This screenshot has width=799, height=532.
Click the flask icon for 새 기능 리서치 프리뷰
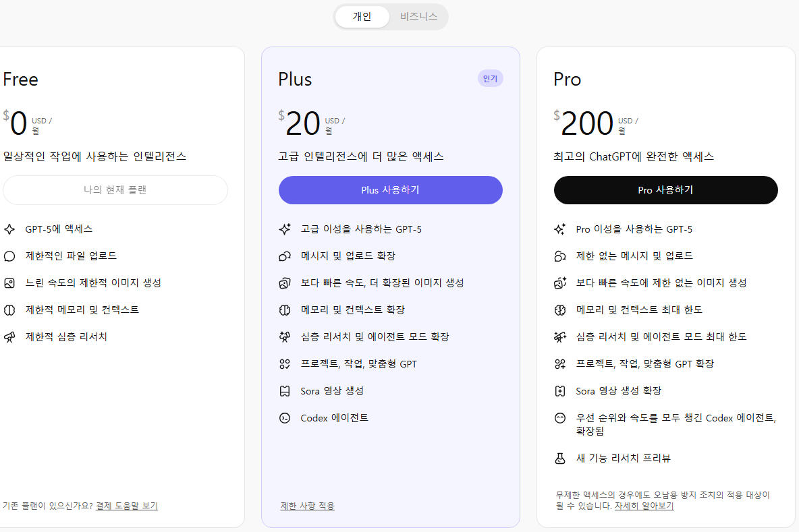[560, 459]
